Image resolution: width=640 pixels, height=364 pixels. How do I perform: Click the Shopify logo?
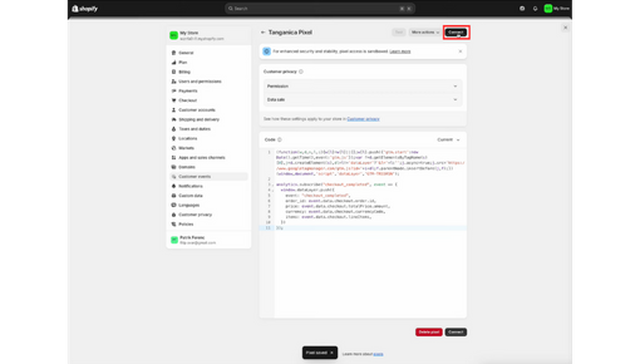[x=85, y=8]
